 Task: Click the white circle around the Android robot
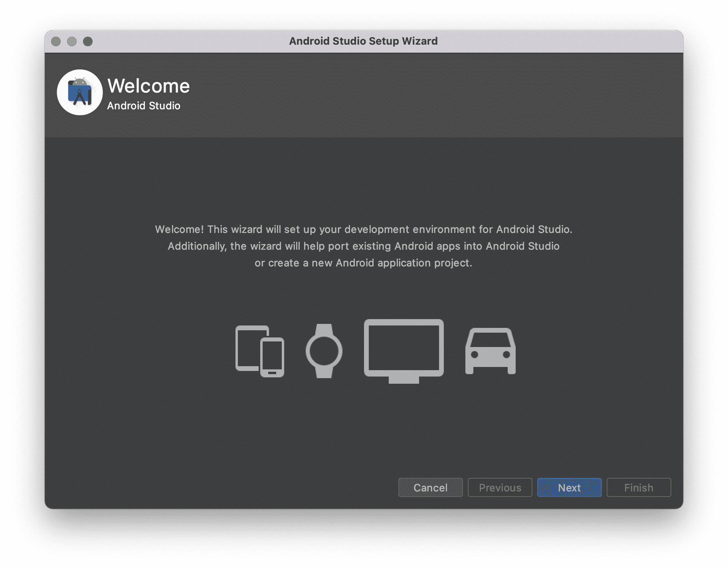[66, 92]
